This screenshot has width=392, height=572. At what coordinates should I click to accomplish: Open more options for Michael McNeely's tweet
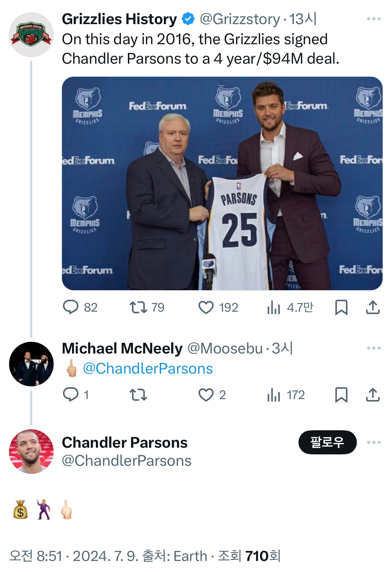[374, 348]
